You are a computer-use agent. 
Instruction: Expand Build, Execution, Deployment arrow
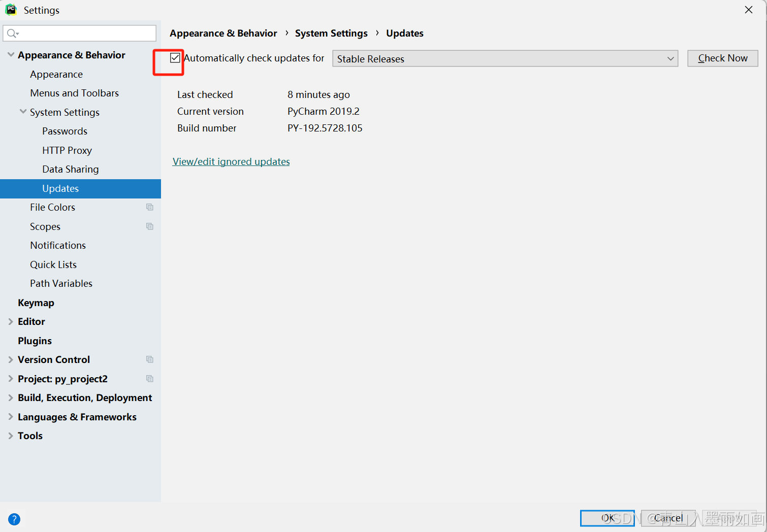11,397
